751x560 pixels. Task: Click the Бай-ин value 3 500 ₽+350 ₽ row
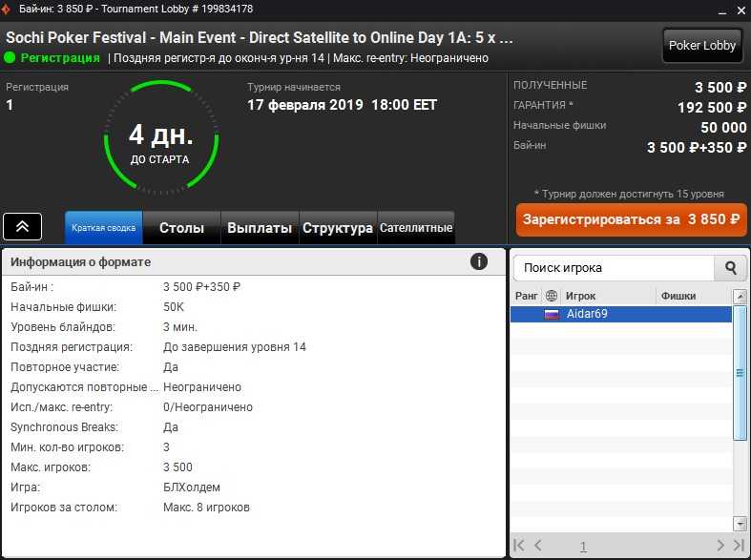(201, 287)
